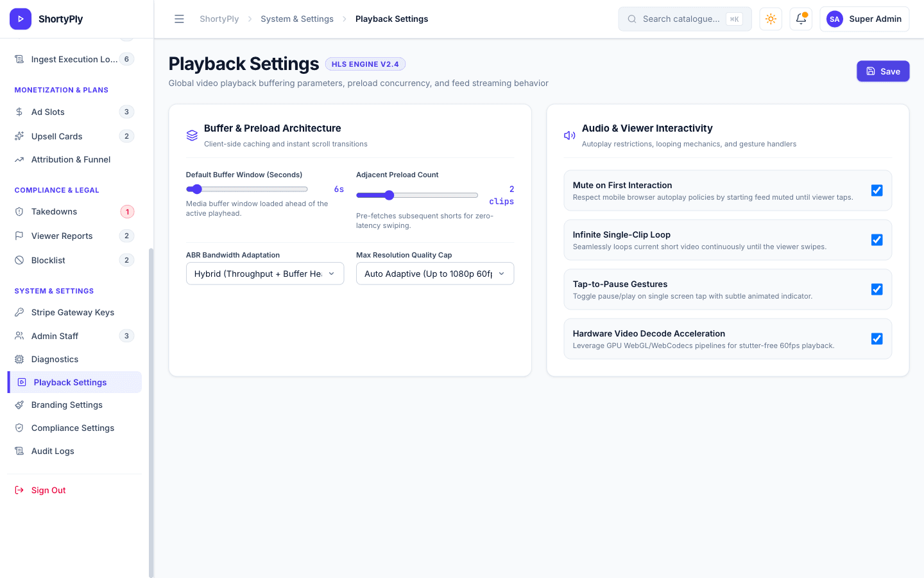The height and width of the screenshot is (578, 924).
Task: Click the Ad Slots dollar icon
Action: [x=19, y=112]
